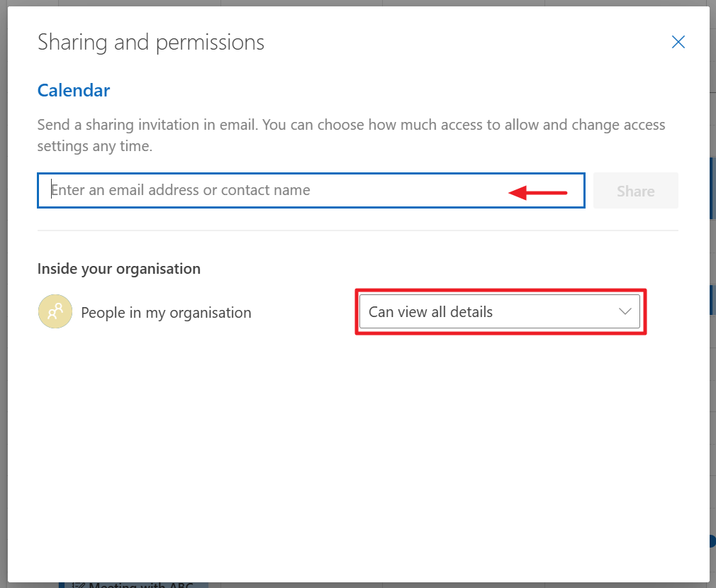The height and width of the screenshot is (588, 716).
Task: Click the Calendar heading
Action: [x=74, y=91]
